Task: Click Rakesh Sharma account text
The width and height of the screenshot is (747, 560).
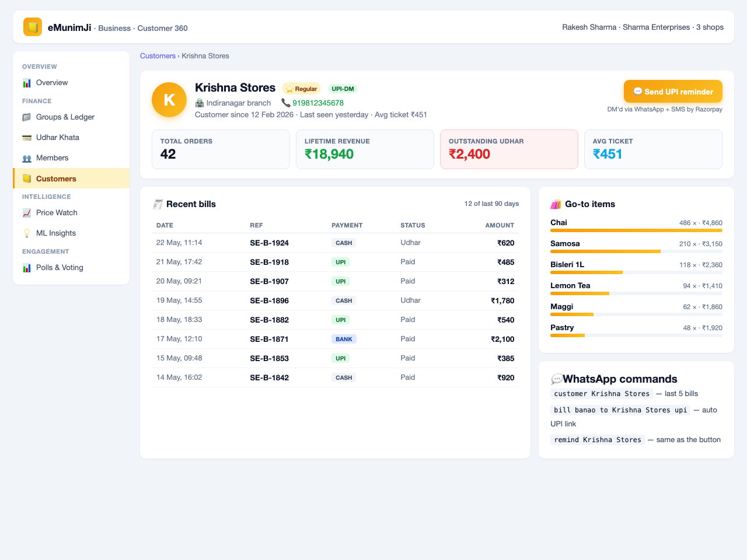Action: click(x=643, y=27)
